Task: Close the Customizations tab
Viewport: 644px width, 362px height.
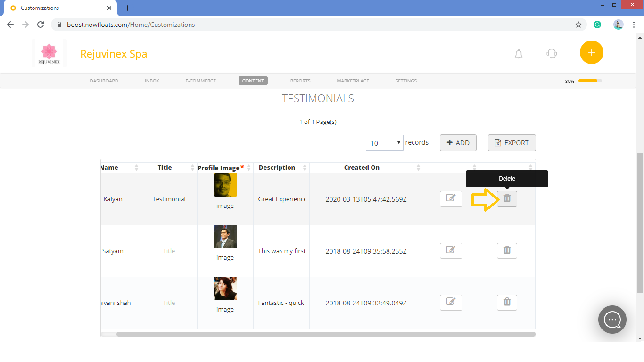Action: click(x=109, y=8)
